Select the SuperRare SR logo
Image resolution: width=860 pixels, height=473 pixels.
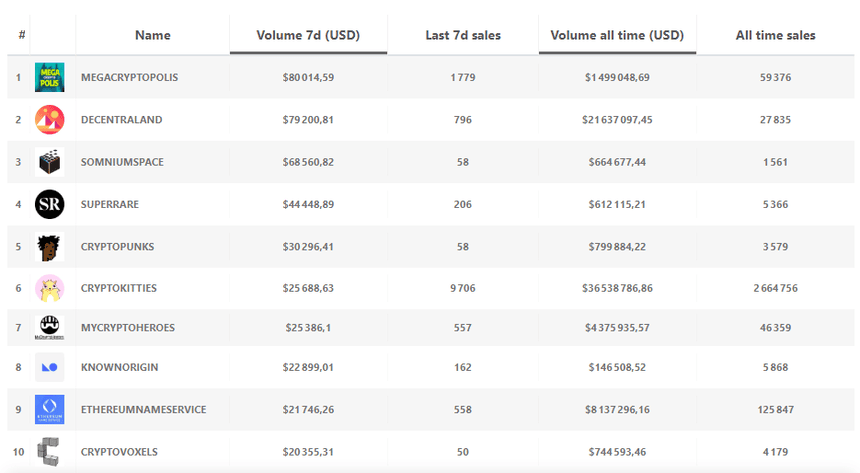tap(50, 204)
